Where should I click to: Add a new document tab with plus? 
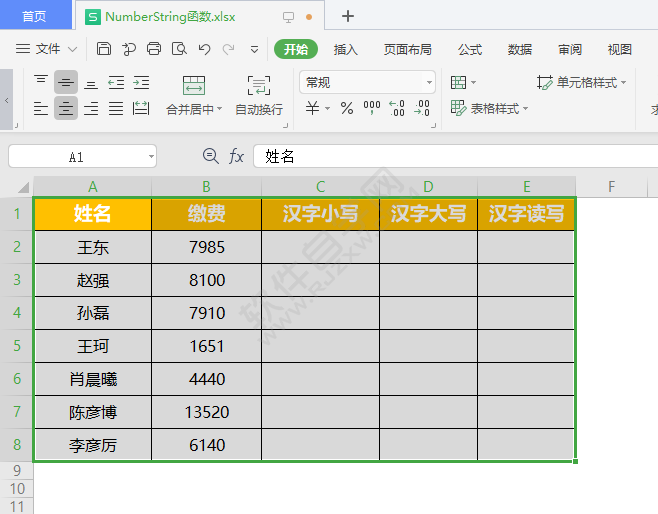coord(348,16)
